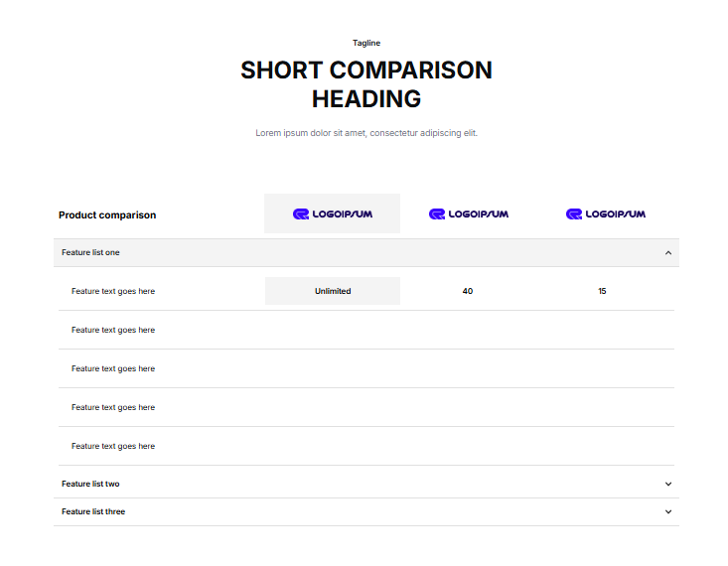Screen dimensions: 728x566
Task: Expand Feature list three via its chevron
Action: (668, 512)
